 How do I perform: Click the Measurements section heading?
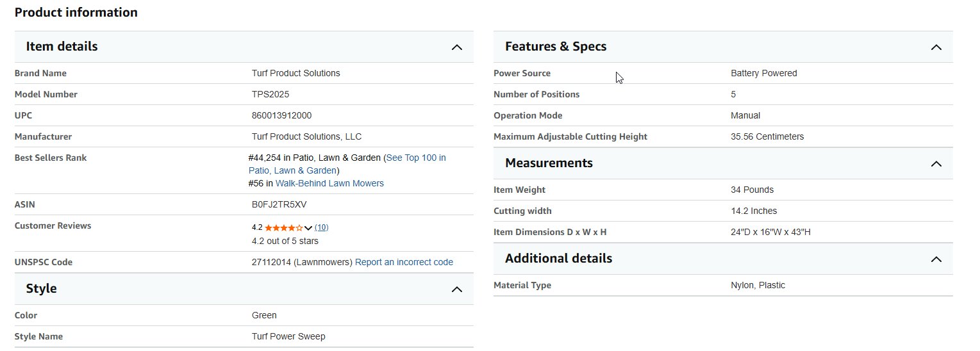[x=549, y=163]
